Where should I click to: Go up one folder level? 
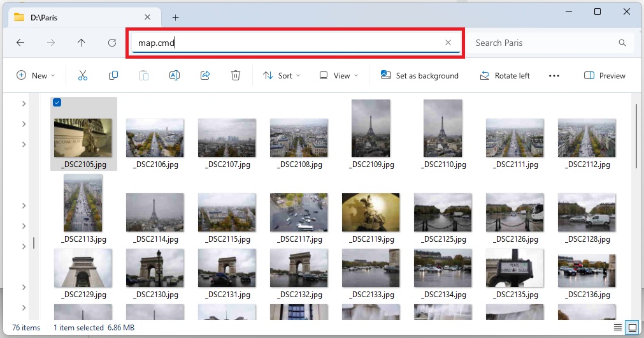coord(82,43)
